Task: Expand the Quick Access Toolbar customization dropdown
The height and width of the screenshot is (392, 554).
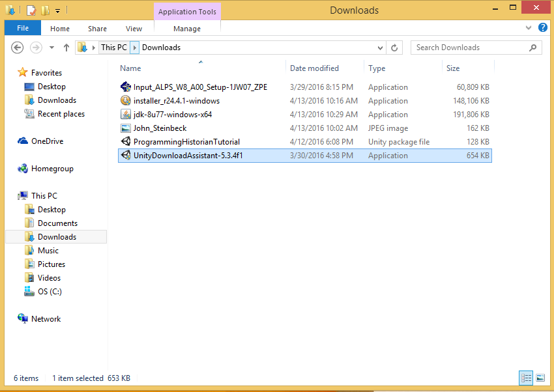Action: click(x=57, y=10)
